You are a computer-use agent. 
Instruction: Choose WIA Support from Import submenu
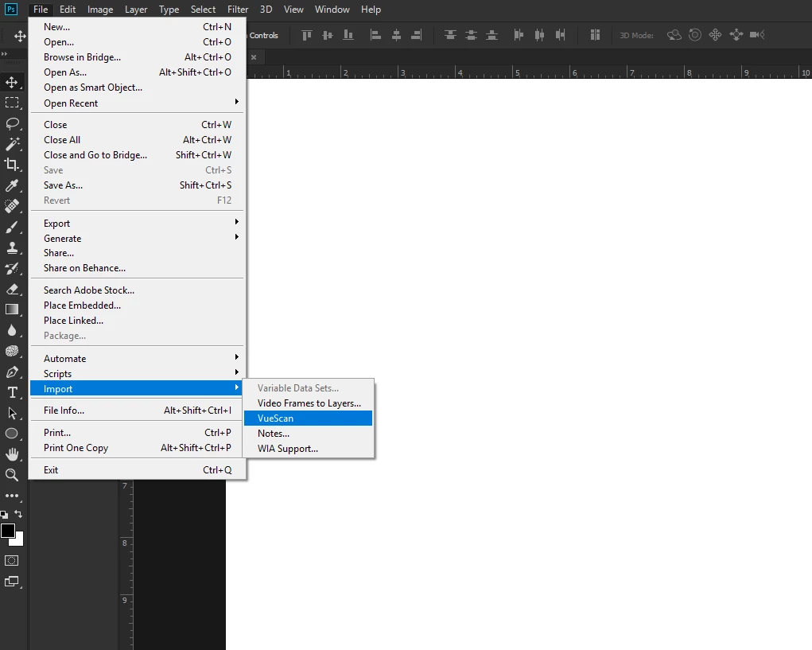[308, 449]
